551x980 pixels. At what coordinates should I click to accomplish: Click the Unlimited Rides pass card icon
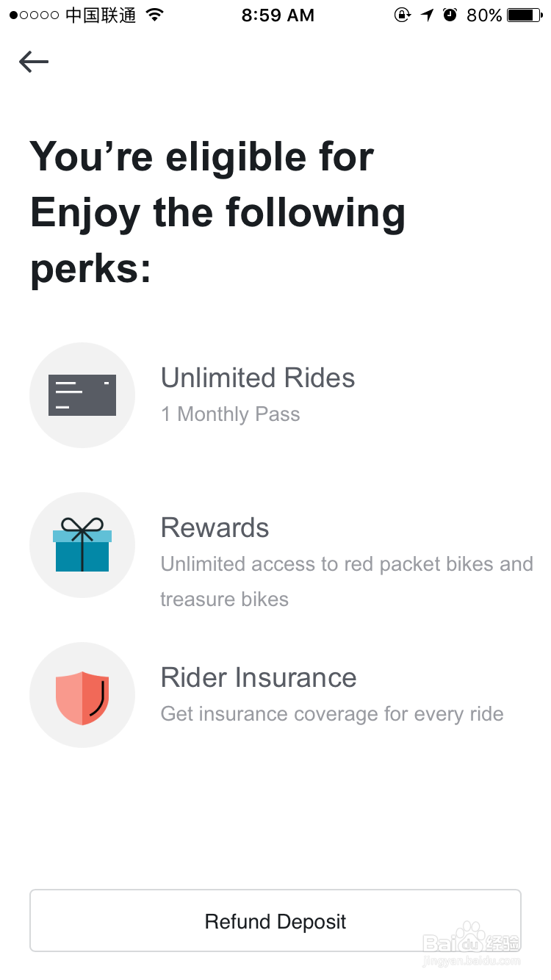pos(82,395)
